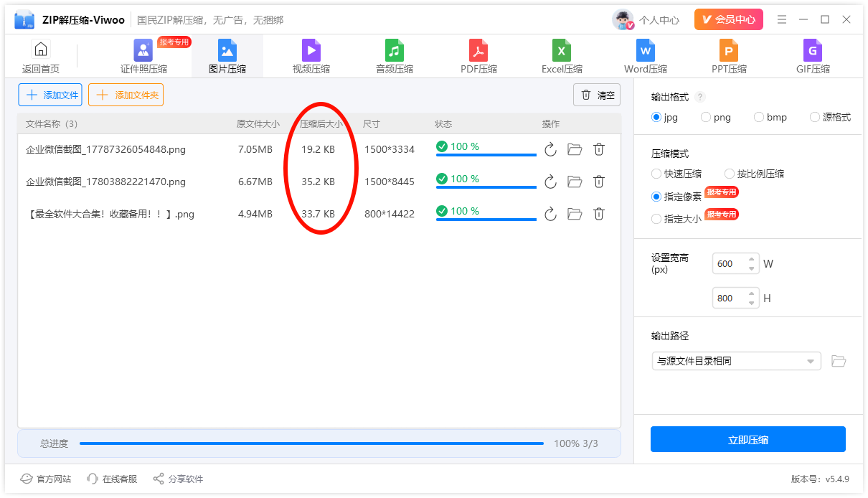Select file name 企业微信截图_17803882221470.png
The height and width of the screenshot is (498, 868).
click(x=106, y=182)
